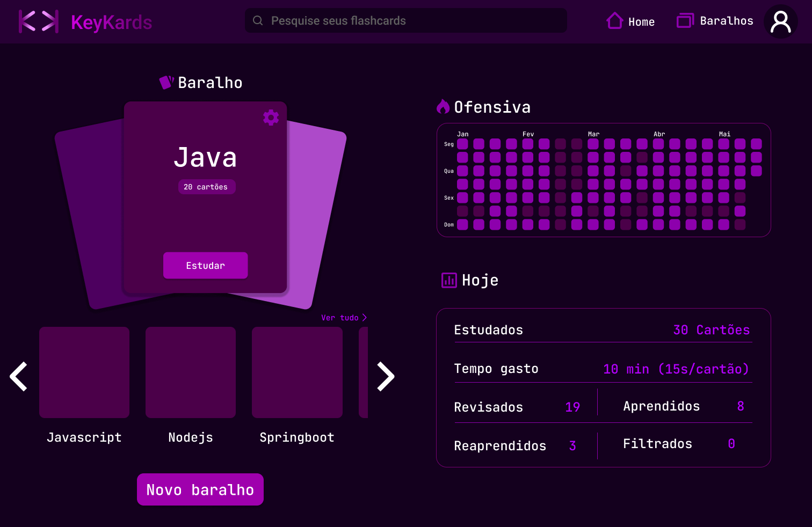This screenshot has width=812, height=527.
Task: Create a deck with Novo baralho
Action: tap(200, 489)
